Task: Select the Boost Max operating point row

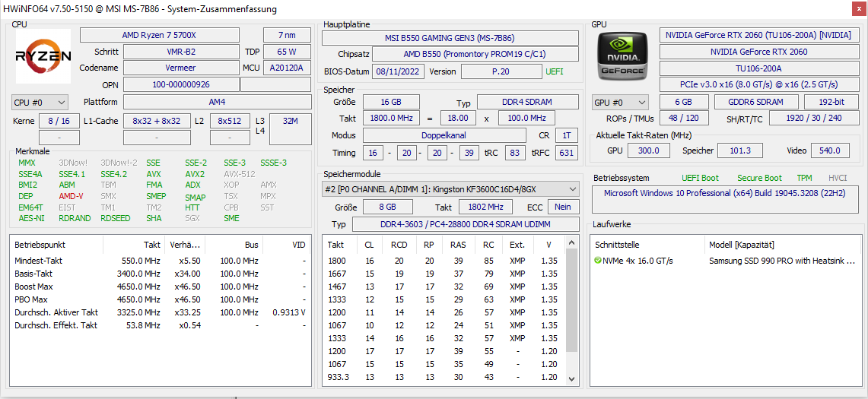Action: (161, 287)
